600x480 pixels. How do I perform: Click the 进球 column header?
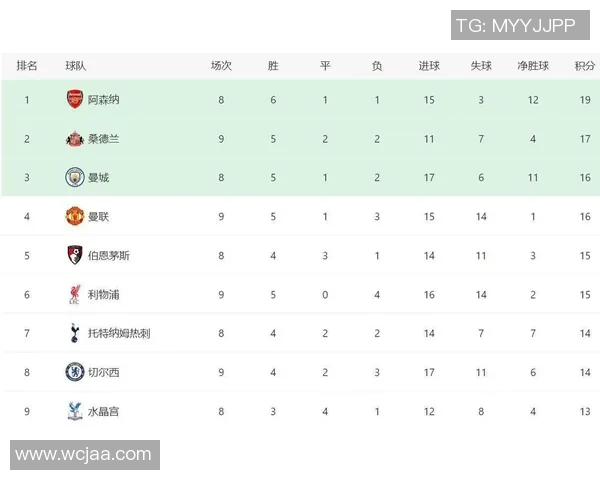click(429, 66)
